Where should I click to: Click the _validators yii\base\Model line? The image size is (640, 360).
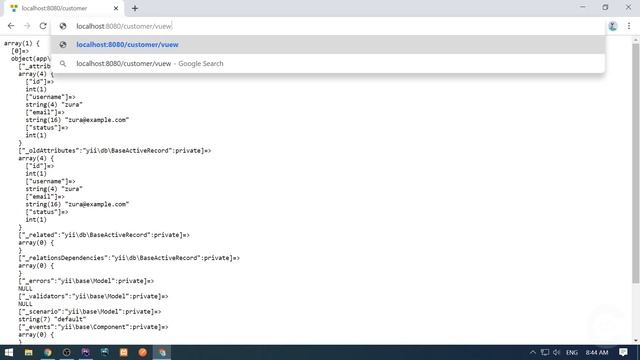93,296
